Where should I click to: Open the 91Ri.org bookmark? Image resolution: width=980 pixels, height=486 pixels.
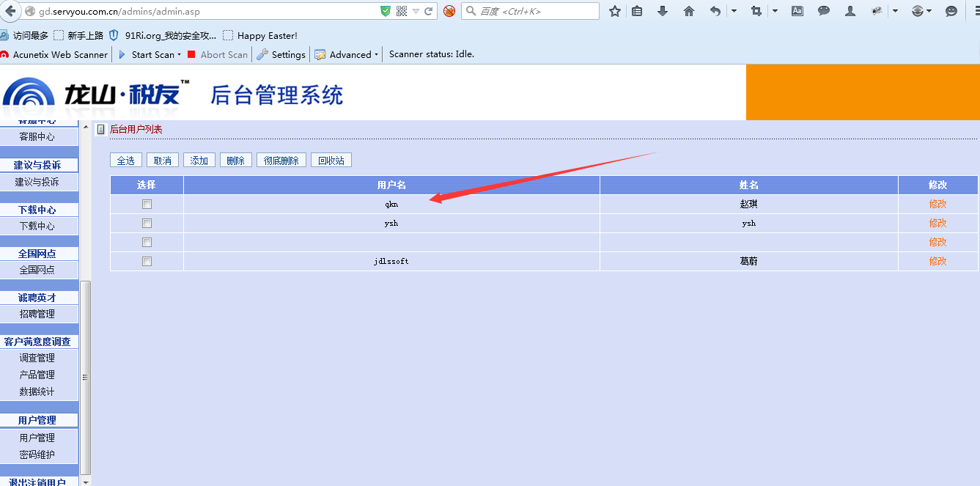click(163, 35)
